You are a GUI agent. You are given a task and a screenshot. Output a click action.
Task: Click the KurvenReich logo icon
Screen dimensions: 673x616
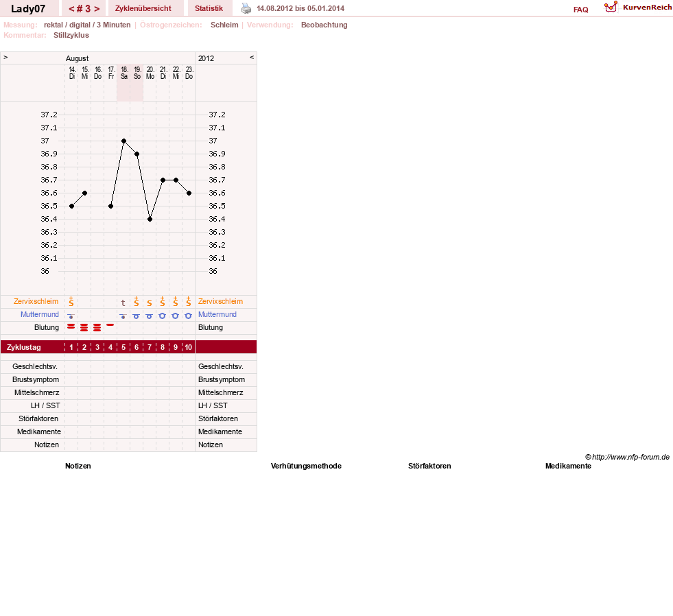pos(611,7)
